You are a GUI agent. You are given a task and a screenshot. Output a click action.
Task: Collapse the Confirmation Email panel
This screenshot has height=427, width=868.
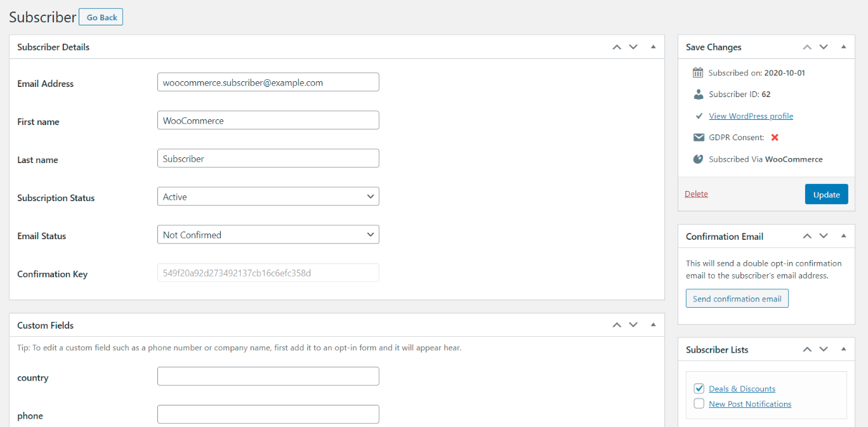coord(843,236)
